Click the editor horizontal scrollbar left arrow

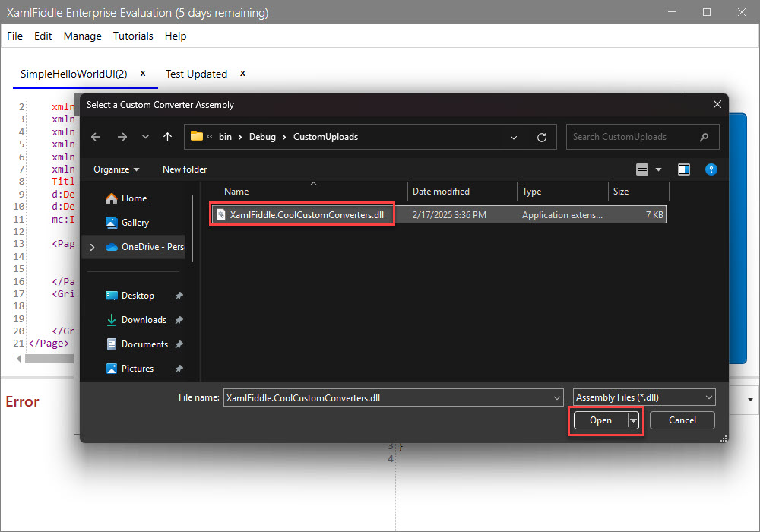(20, 359)
